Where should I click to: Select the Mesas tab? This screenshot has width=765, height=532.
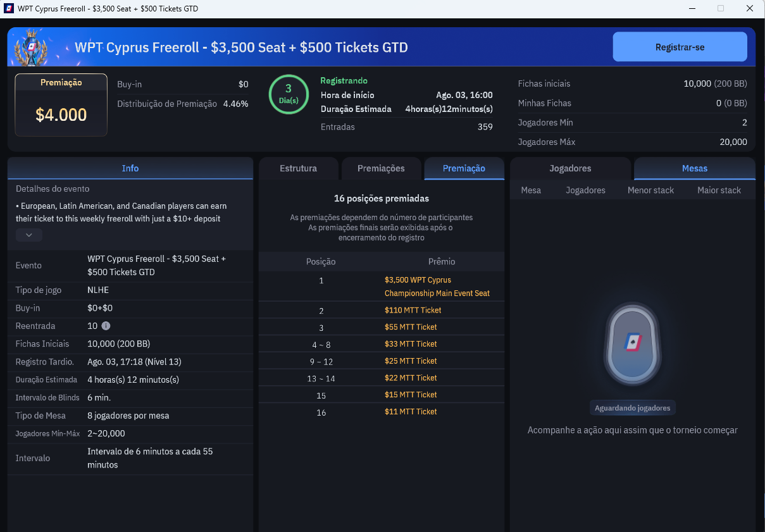point(695,168)
